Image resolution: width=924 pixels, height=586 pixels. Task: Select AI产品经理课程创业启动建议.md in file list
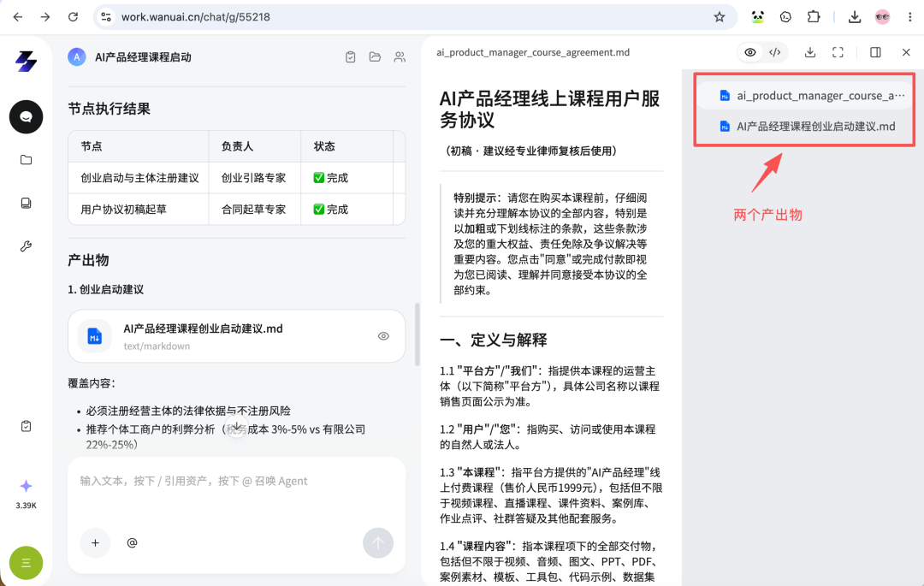(806, 127)
